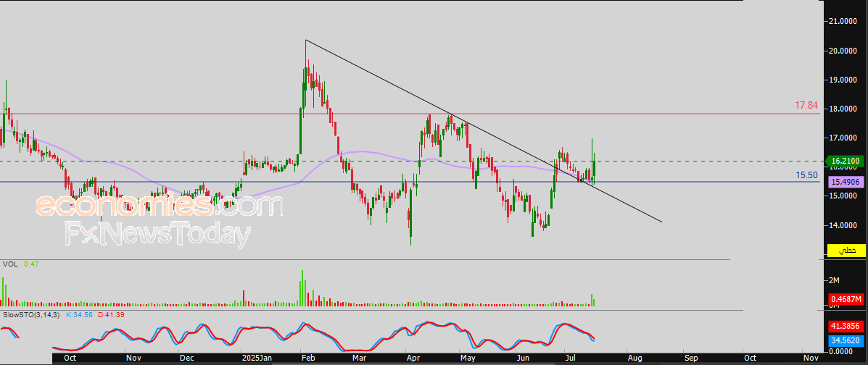Click the Aug date axis label

coord(635,358)
